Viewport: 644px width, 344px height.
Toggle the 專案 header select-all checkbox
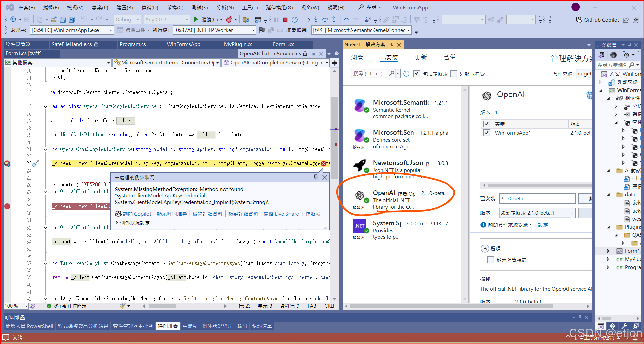(487, 124)
